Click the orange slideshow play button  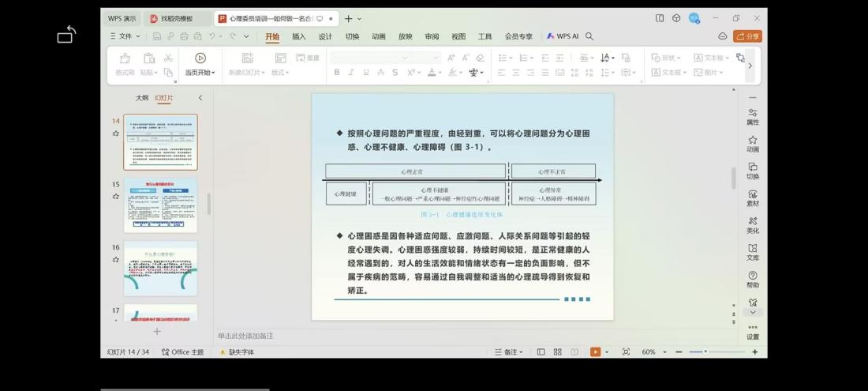coord(596,352)
